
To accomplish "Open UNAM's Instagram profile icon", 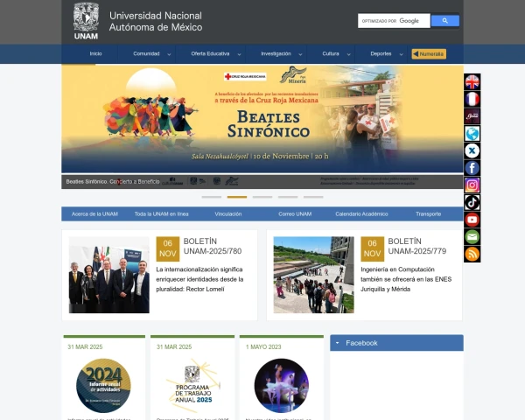I will [x=472, y=185].
